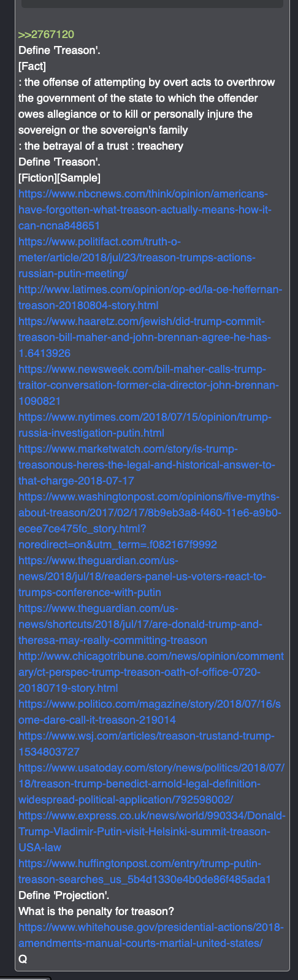Open the usatoday.com Benedict Arnold treason link

pyautogui.click(x=151, y=784)
